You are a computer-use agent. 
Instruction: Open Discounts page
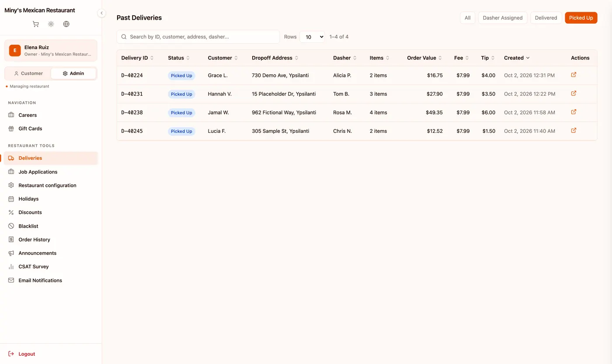click(51, 212)
